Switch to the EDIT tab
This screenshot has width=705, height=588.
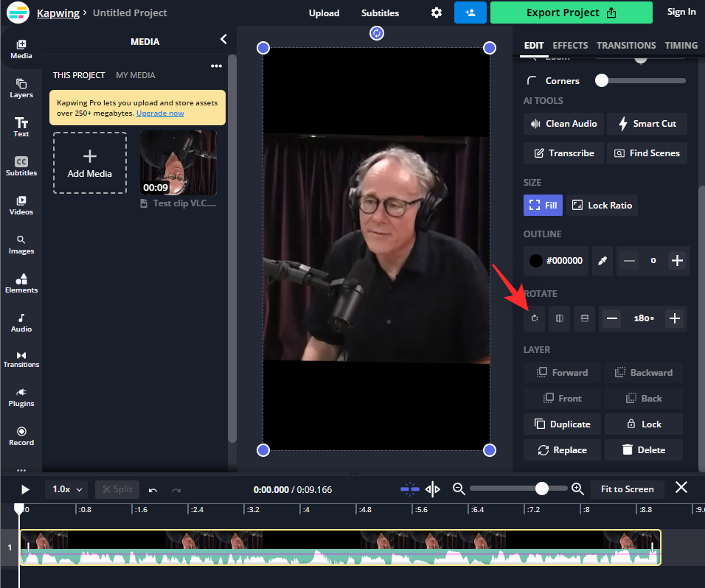tap(534, 46)
